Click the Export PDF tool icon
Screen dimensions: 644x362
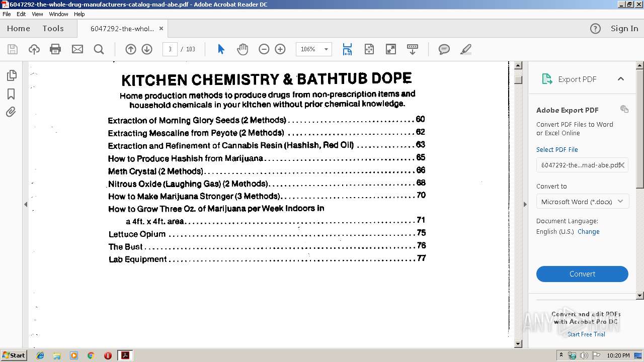[547, 79]
